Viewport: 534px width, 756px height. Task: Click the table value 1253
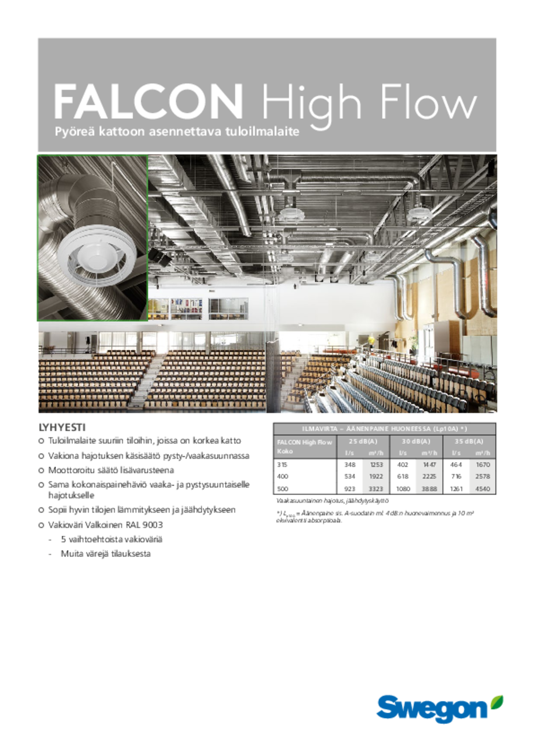376,464
